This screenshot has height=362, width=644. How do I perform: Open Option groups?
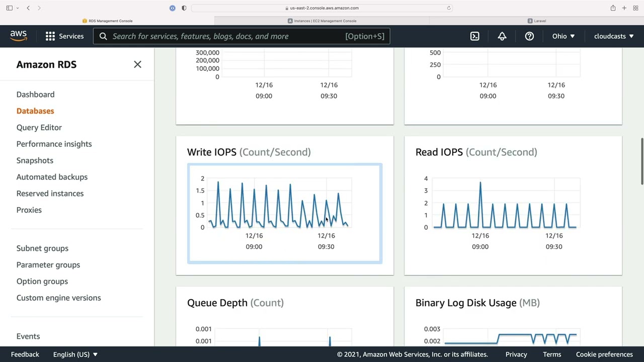(42, 282)
